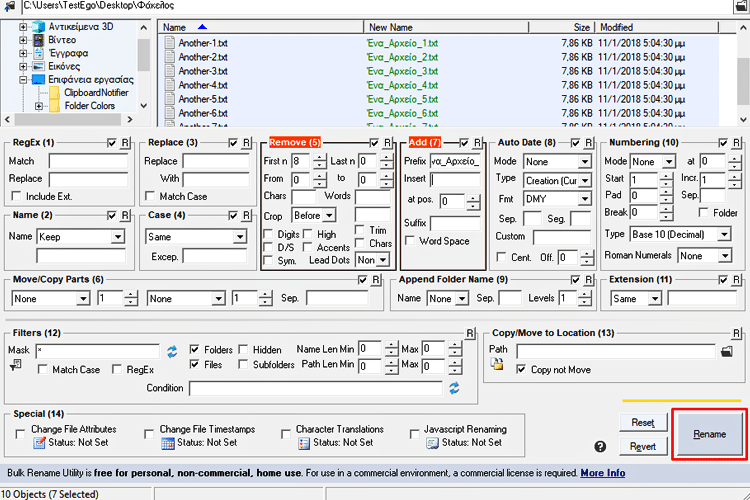Toggle the Digits checkbox in Remove

tap(268, 234)
